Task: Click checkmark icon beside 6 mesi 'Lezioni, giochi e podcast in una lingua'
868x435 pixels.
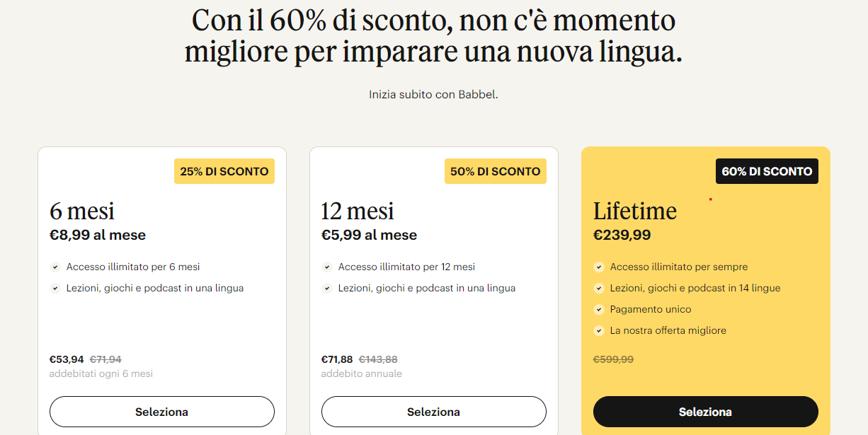Action: pos(55,289)
